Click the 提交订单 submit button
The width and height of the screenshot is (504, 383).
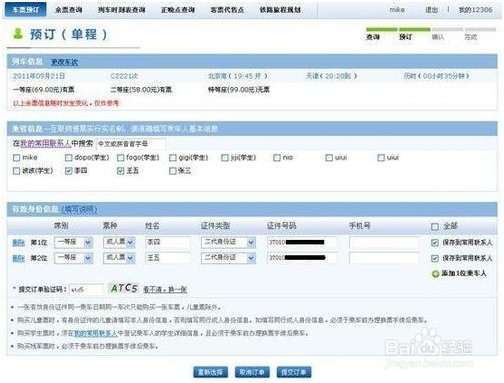click(x=294, y=372)
